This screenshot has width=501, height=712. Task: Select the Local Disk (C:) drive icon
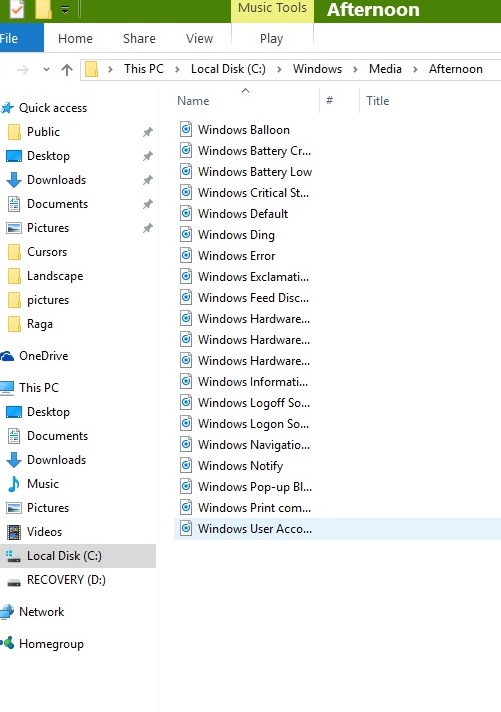point(13,556)
